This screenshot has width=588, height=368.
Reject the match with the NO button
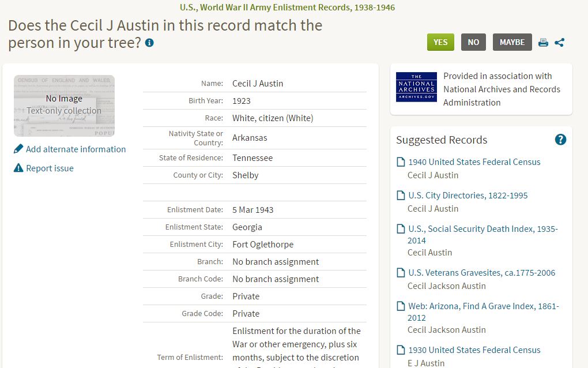[x=473, y=42]
